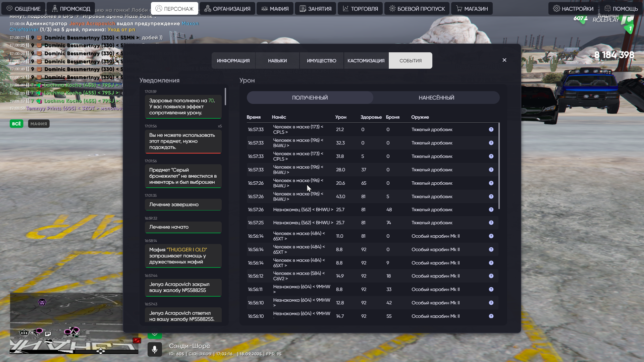644x362 pixels.
Task: Click info icon for damage 12.8 row
Action: pyautogui.click(x=491, y=303)
